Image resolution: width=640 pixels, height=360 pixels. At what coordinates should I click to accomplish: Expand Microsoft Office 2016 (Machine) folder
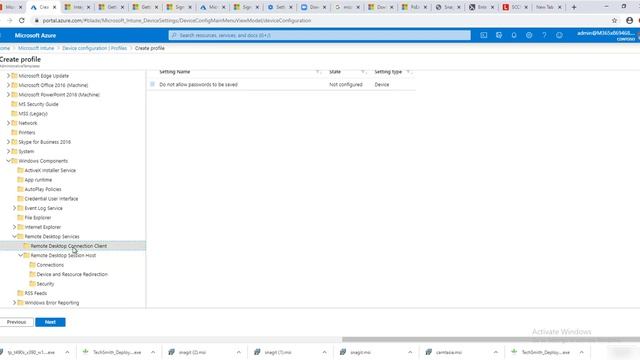8,85
